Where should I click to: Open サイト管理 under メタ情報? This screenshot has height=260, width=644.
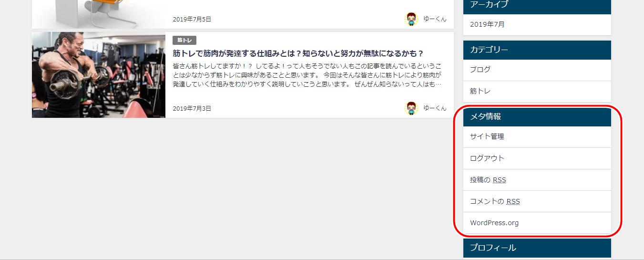487,136
